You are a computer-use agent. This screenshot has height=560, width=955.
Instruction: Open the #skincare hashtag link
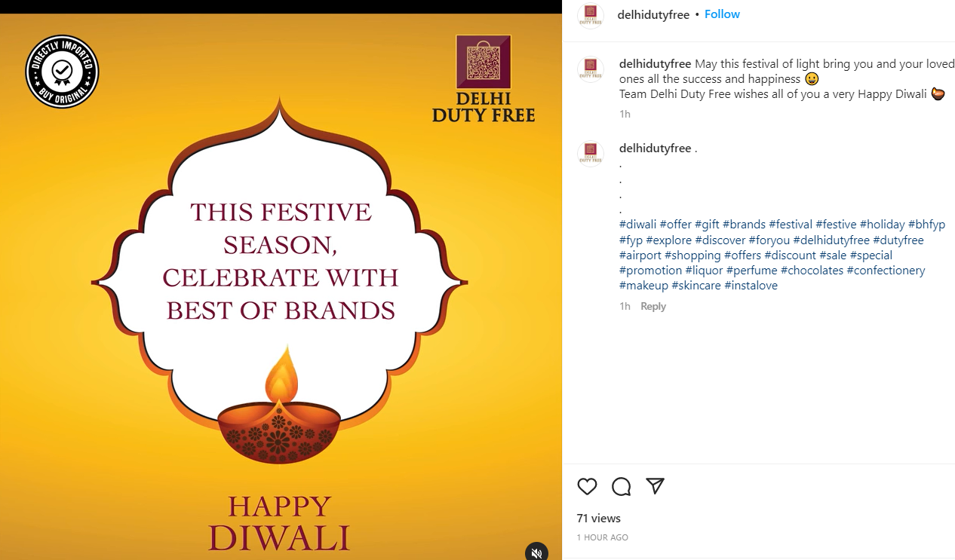point(696,285)
